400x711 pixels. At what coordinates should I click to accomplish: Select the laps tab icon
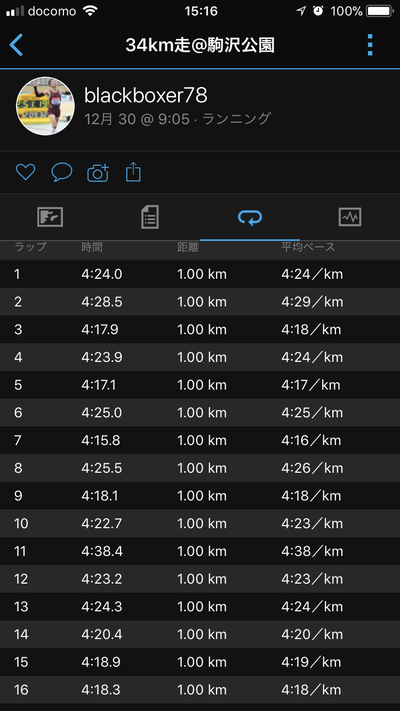pyautogui.click(x=250, y=217)
